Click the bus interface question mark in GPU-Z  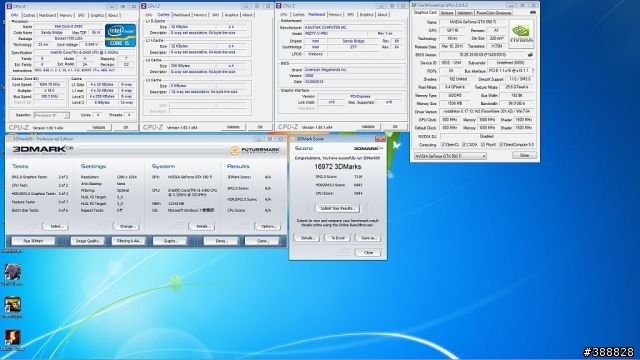pos(533,71)
